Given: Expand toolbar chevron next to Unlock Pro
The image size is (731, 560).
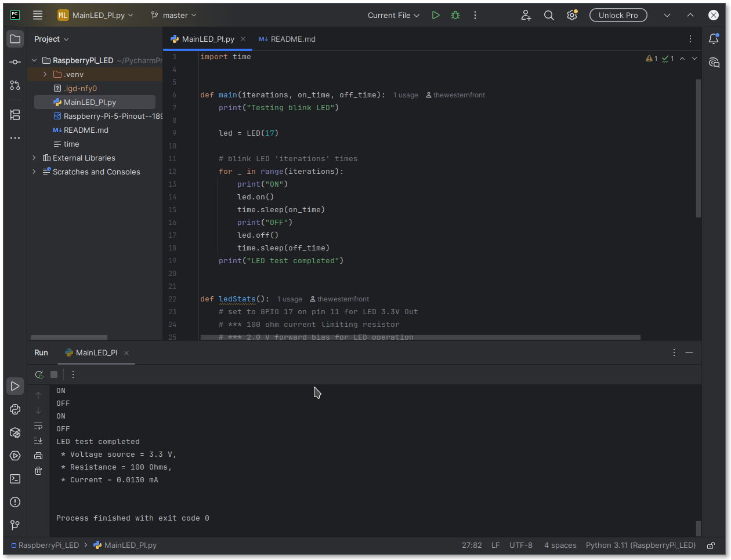Looking at the screenshot, I should tap(667, 16).
